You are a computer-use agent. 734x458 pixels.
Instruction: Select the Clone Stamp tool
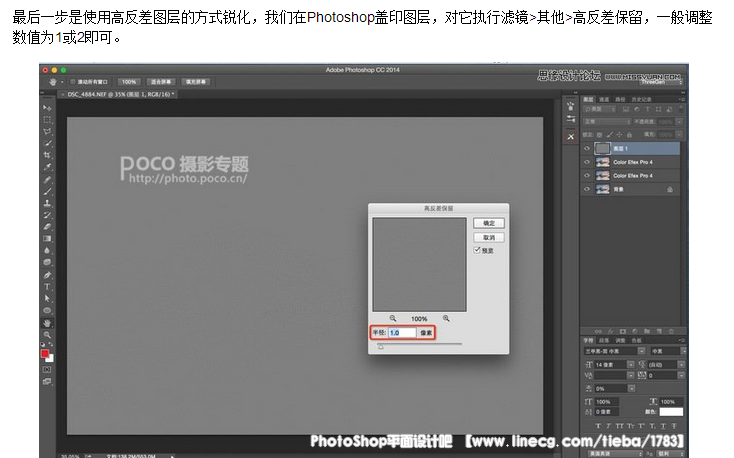[47, 203]
